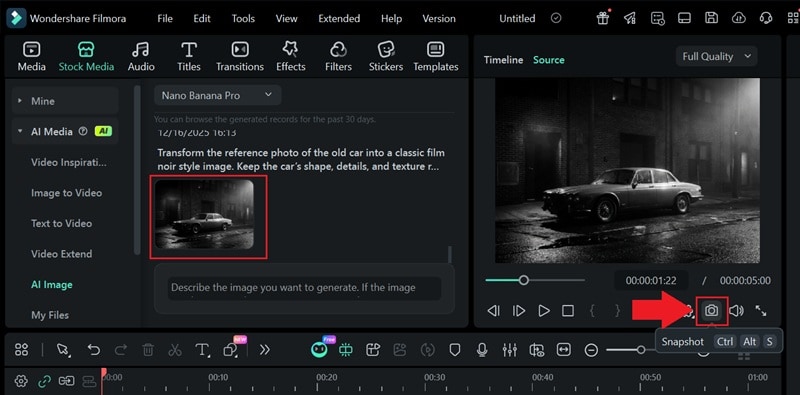This screenshot has width=800, height=395.
Task: Stop the preview playback
Action: [x=568, y=310]
